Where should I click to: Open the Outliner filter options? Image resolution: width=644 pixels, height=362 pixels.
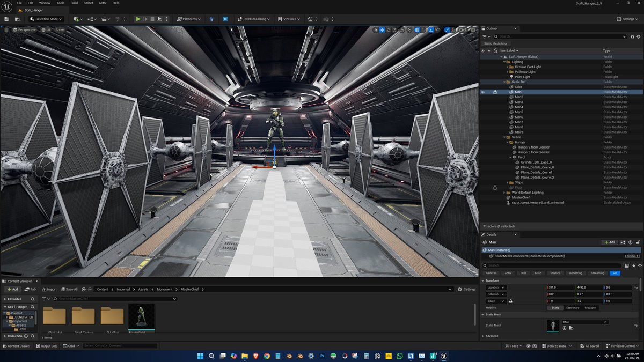click(x=486, y=36)
